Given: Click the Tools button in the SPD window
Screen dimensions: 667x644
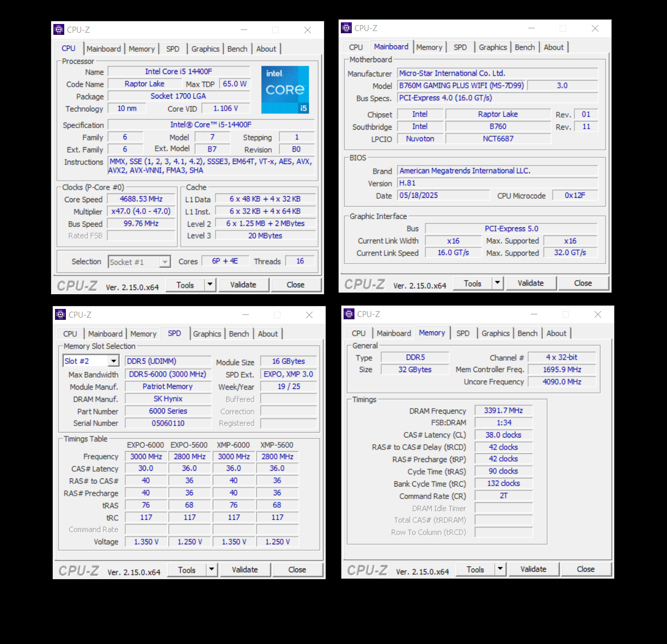Looking at the screenshot, I should click(187, 569).
